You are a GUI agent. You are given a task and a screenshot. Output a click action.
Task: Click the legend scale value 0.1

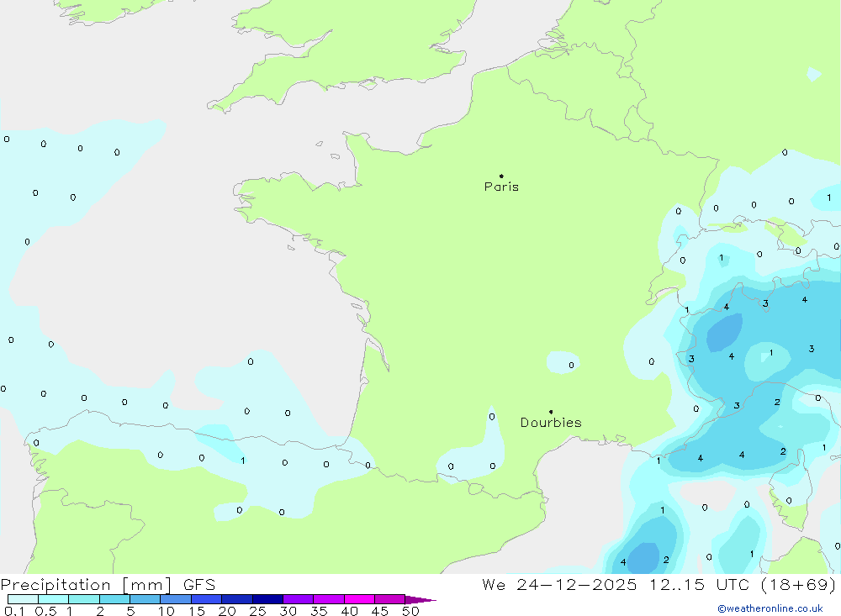(x=14, y=611)
